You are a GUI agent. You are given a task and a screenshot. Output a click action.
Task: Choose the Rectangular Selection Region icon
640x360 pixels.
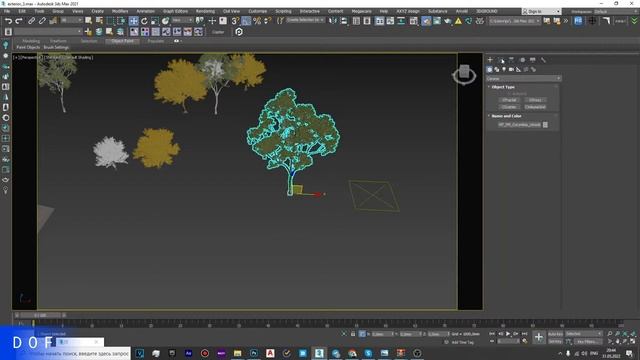(110, 20)
